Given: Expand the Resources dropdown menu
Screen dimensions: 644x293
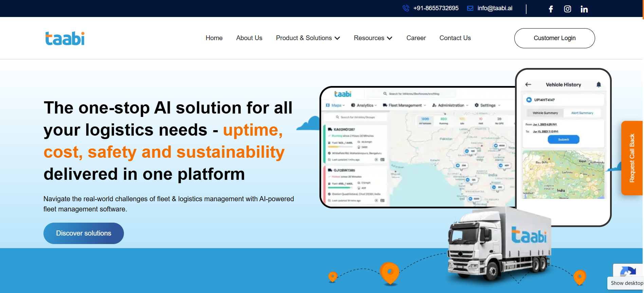Looking at the screenshot, I should click(373, 38).
